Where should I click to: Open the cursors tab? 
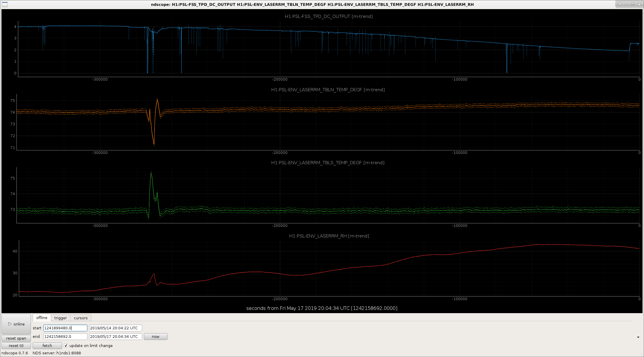81,318
